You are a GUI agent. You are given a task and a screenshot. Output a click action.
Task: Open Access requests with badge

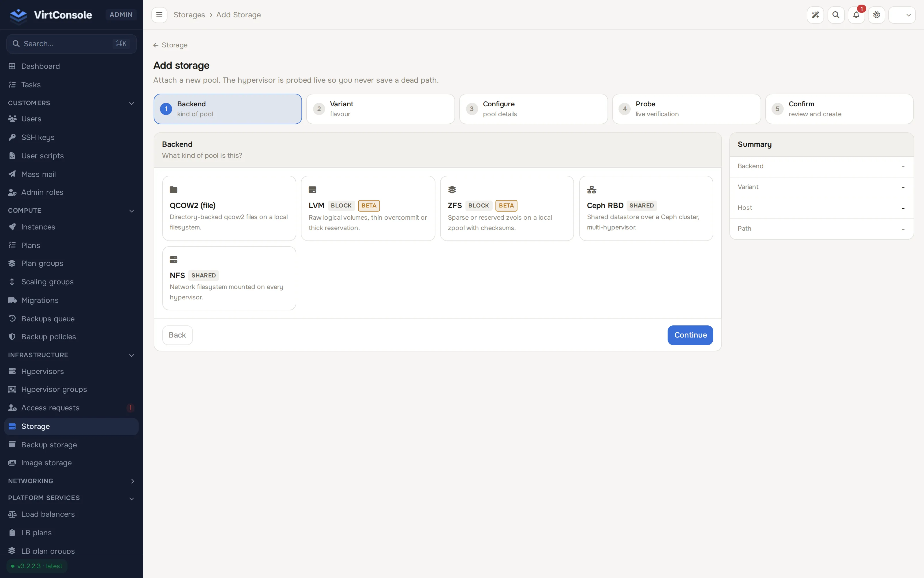(x=71, y=408)
